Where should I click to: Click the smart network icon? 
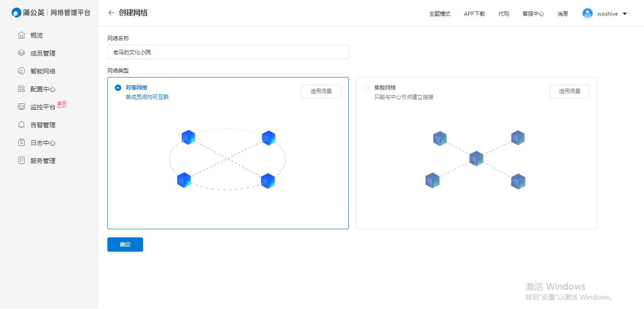pos(21,71)
